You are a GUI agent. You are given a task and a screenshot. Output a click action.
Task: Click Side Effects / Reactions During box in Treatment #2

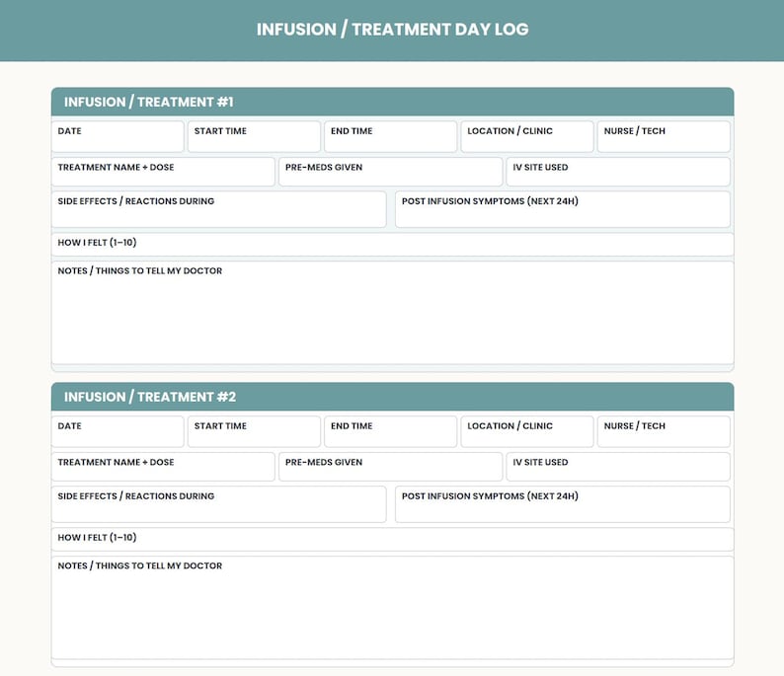point(219,504)
